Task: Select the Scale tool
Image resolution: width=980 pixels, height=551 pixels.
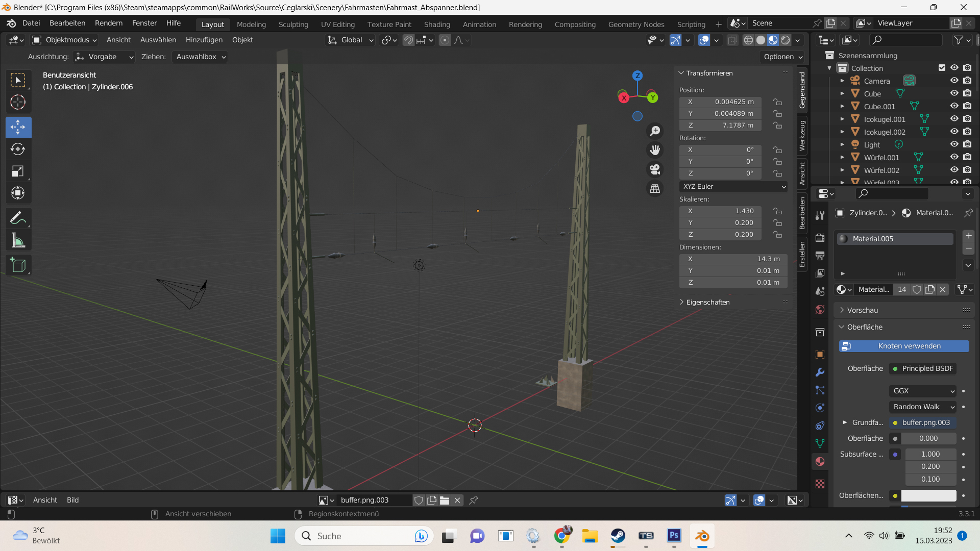Action: pyautogui.click(x=18, y=171)
